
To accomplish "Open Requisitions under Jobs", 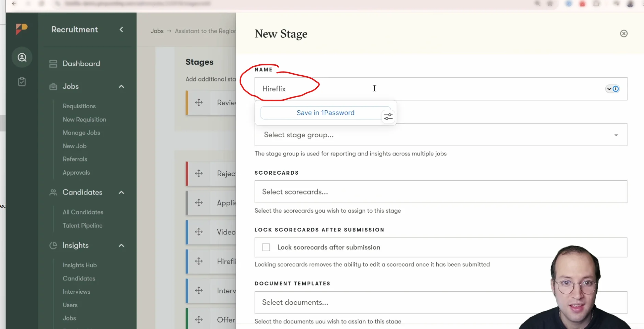I will coord(79,106).
